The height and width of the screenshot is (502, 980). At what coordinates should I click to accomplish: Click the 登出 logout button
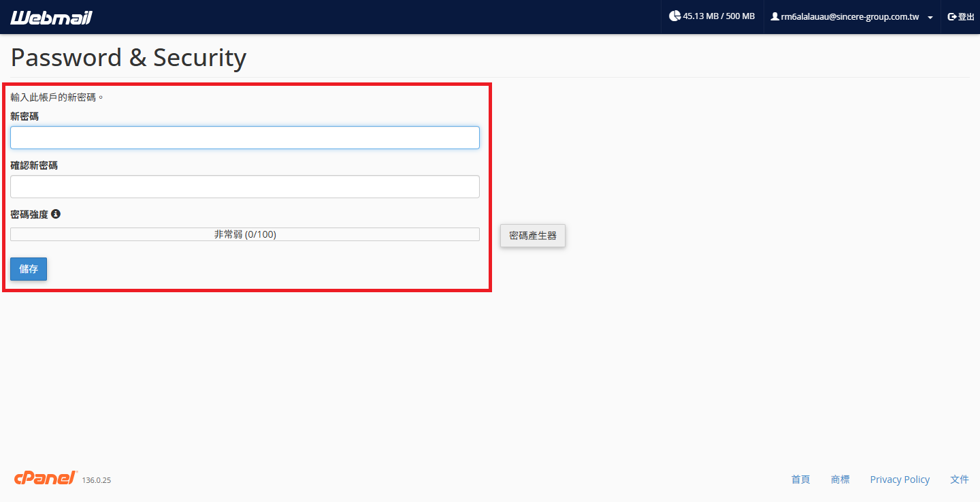961,16
